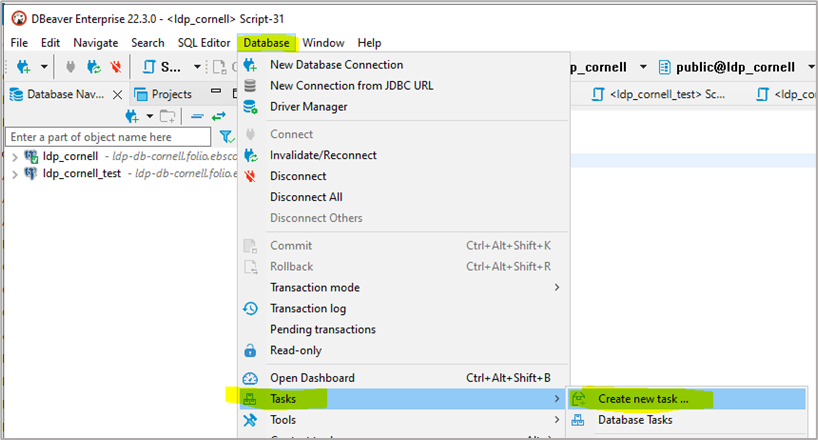Image resolution: width=818 pixels, height=440 pixels.
Task: Expand the Transaction mode submenu
Action: click(404, 288)
